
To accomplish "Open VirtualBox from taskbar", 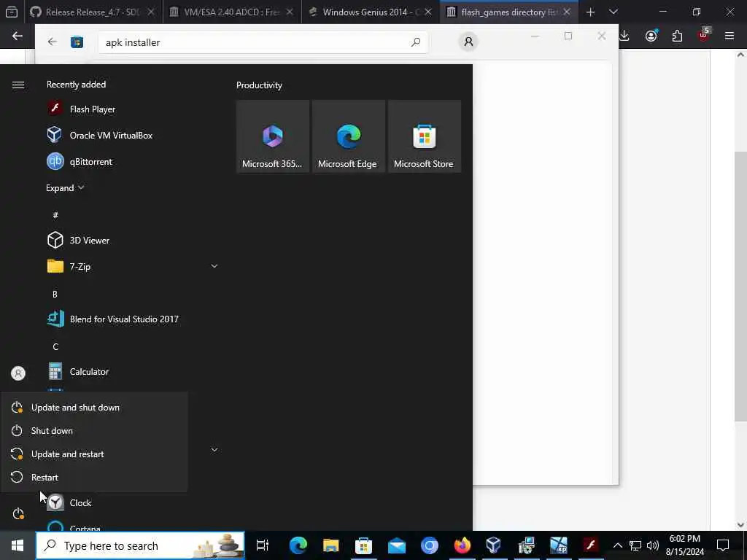I will tap(494, 545).
